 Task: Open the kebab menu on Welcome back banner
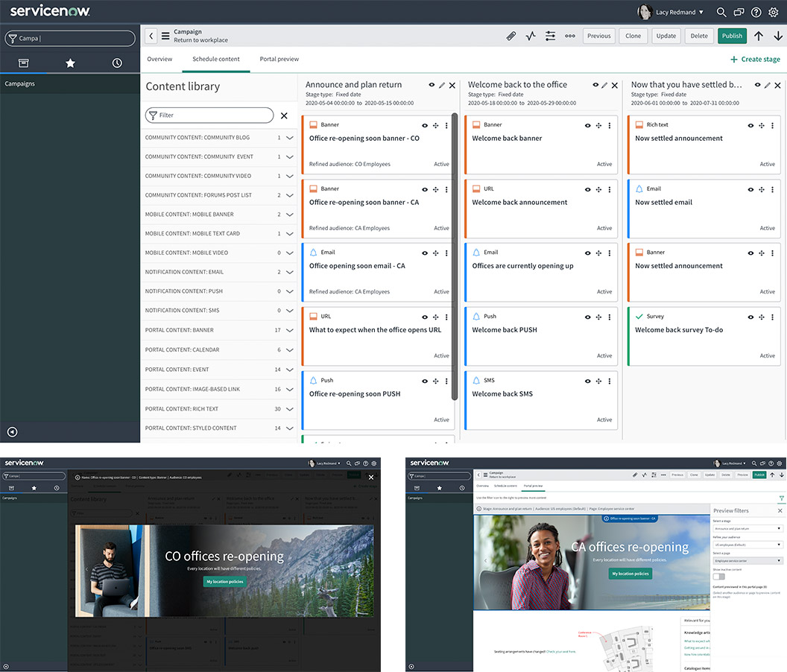coord(610,124)
